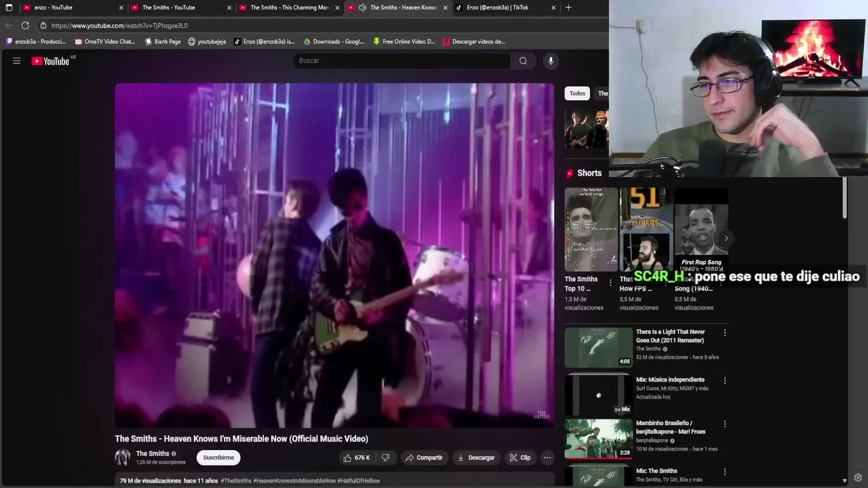Image resolution: width=868 pixels, height=488 pixels.
Task: Open options for 'Mix: Música independiente'
Action: click(724, 380)
